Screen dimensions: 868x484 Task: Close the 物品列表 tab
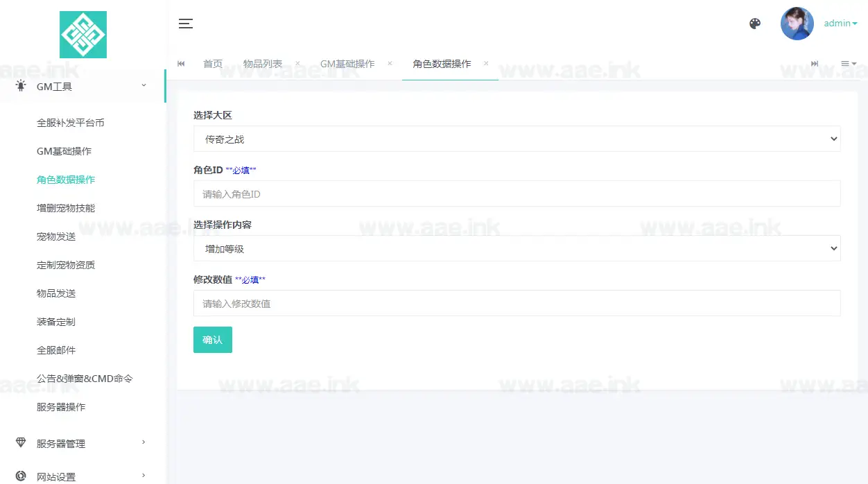click(x=297, y=63)
